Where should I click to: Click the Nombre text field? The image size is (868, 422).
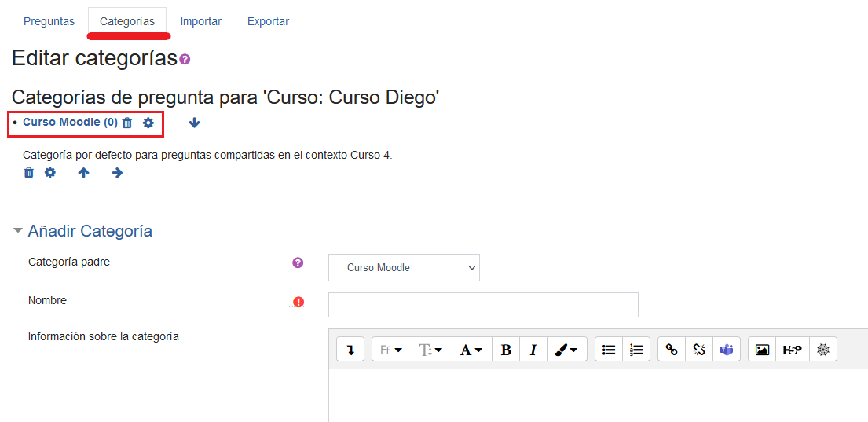click(483, 305)
